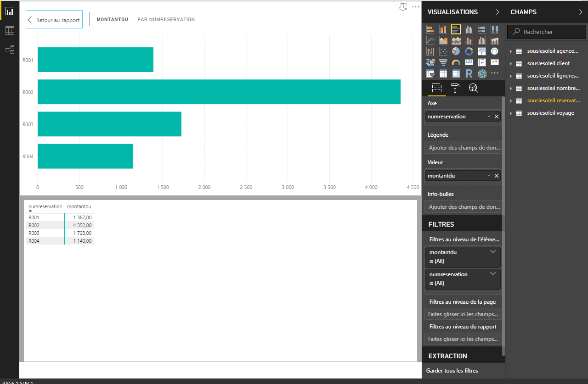The width and height of the screenshot is (588, 384).
Task: Open more custom visuals ellipsis
Action: point(495,73)
